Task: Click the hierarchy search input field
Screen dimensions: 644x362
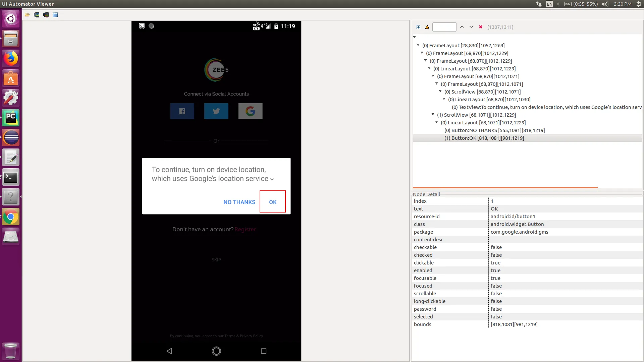Action: click(x=444, y=27)
